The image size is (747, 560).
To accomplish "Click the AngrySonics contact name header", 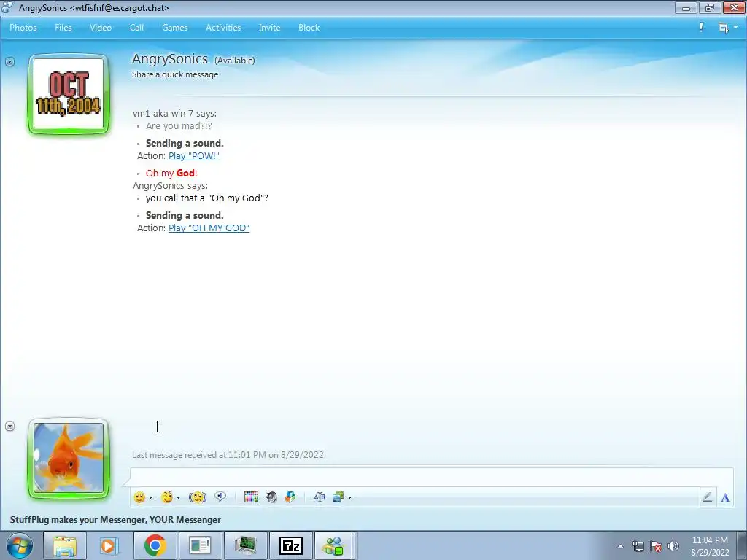I will click(x=169, y=59).
